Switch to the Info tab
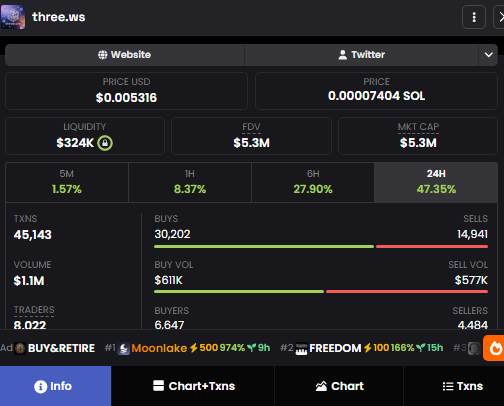This screenshot has height=406, width=504. pos(55,386)
